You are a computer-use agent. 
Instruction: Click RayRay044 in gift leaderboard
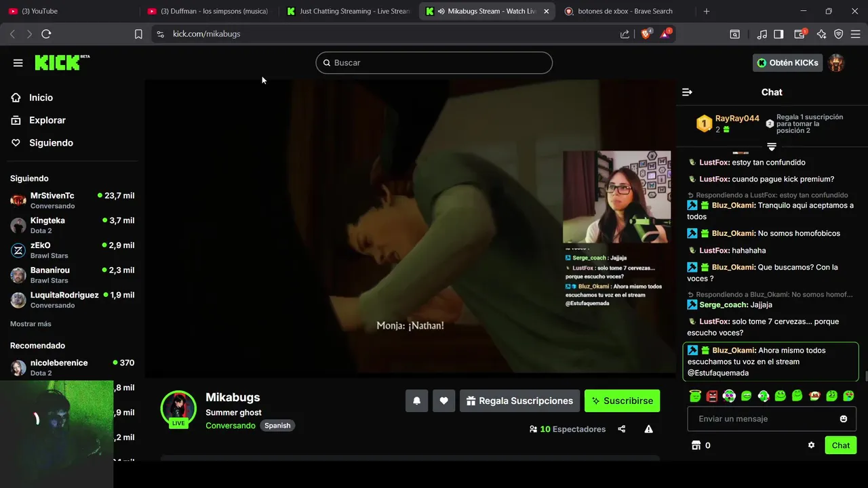coord(737,118)
